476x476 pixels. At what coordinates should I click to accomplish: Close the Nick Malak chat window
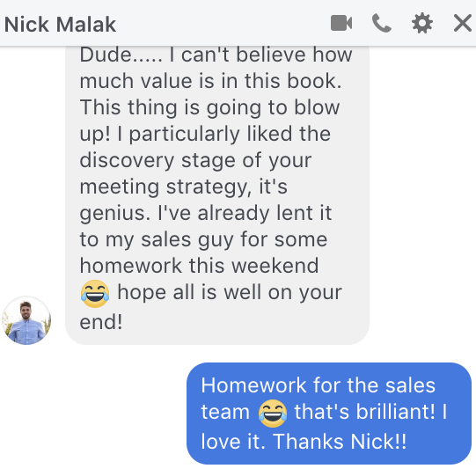(462, 24)
